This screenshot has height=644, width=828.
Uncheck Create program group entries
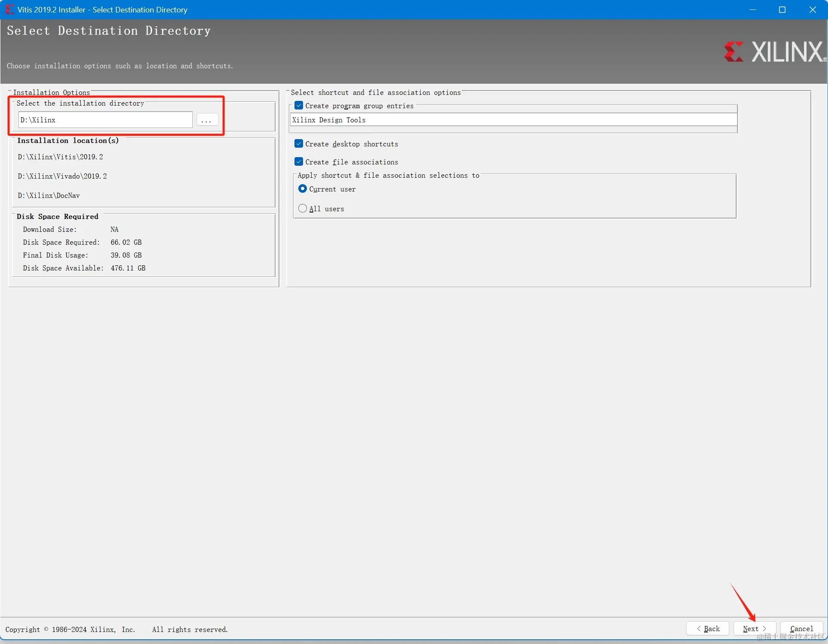299,106
